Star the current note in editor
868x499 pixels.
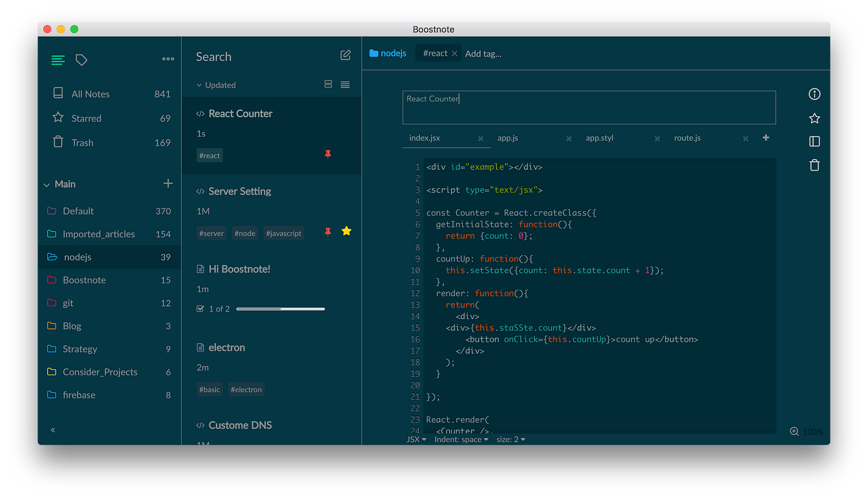(x=814, y=118)
